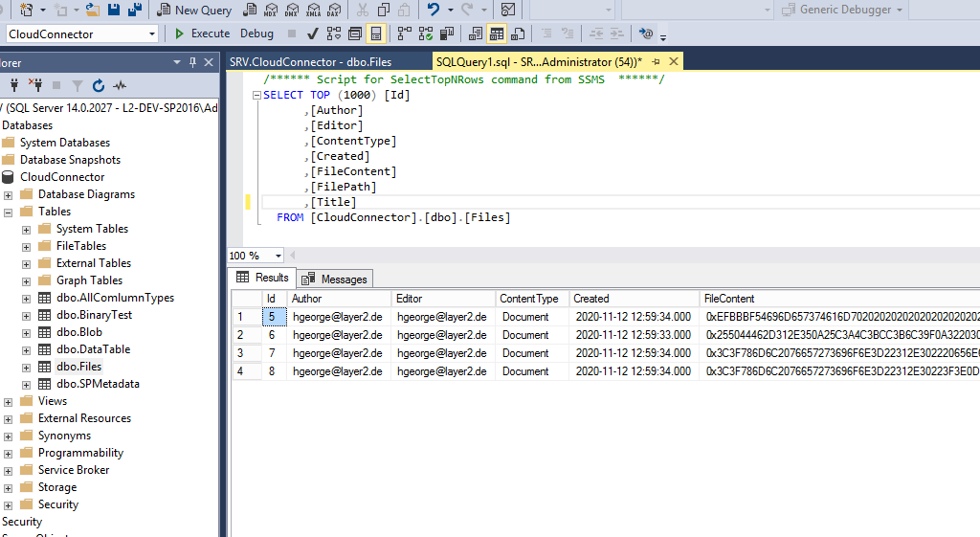Screen dimensions: 980x537
Task: Click the MDX query icon
Action: [x=271, y=11]
